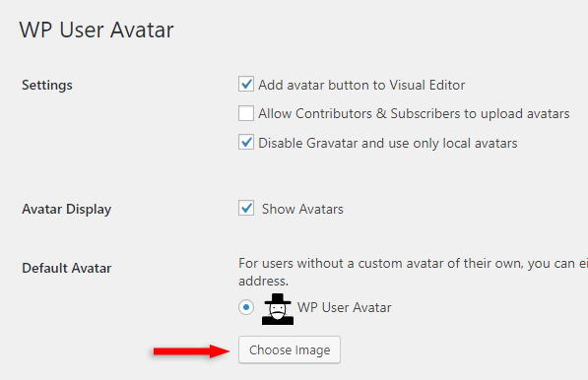The image size is (588, 380).
Task: Uncheck Disable Gravatar checkbox
Action: pyautogui.click(x=246, y=142)
